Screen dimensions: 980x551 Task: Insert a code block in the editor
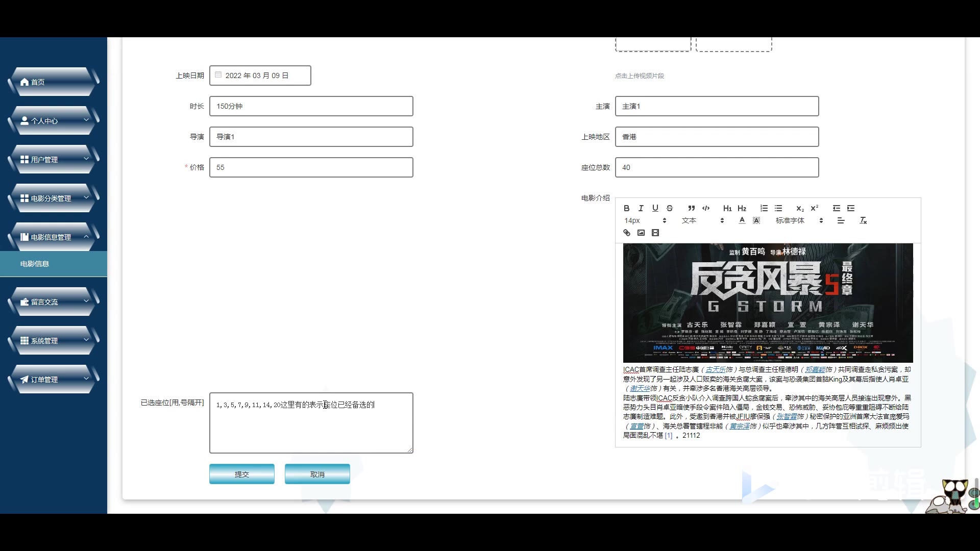pos(706,208)
